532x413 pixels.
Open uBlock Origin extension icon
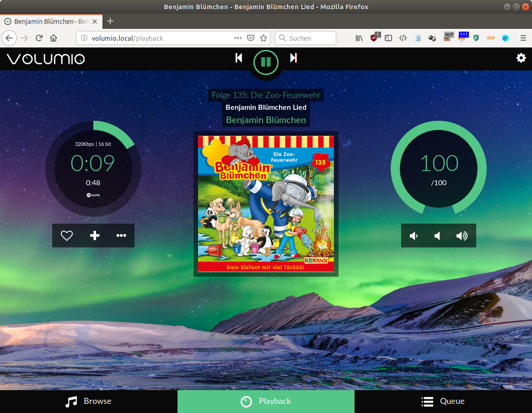374,38
